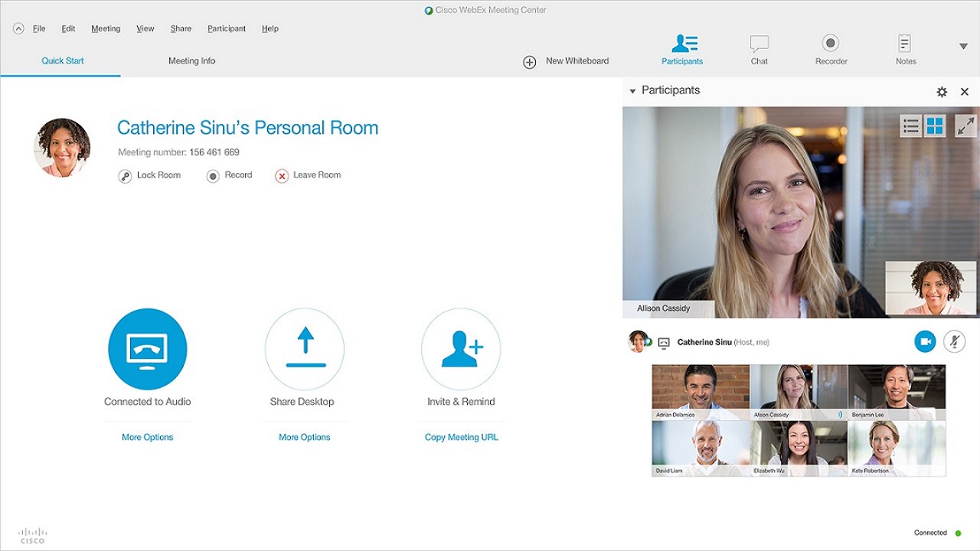Click the self-view video inset

tap(931, 288)
